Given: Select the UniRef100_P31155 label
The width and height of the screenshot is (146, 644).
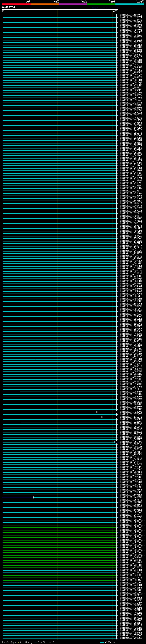Looking at the screenshot, I should (x=131, y=120).
